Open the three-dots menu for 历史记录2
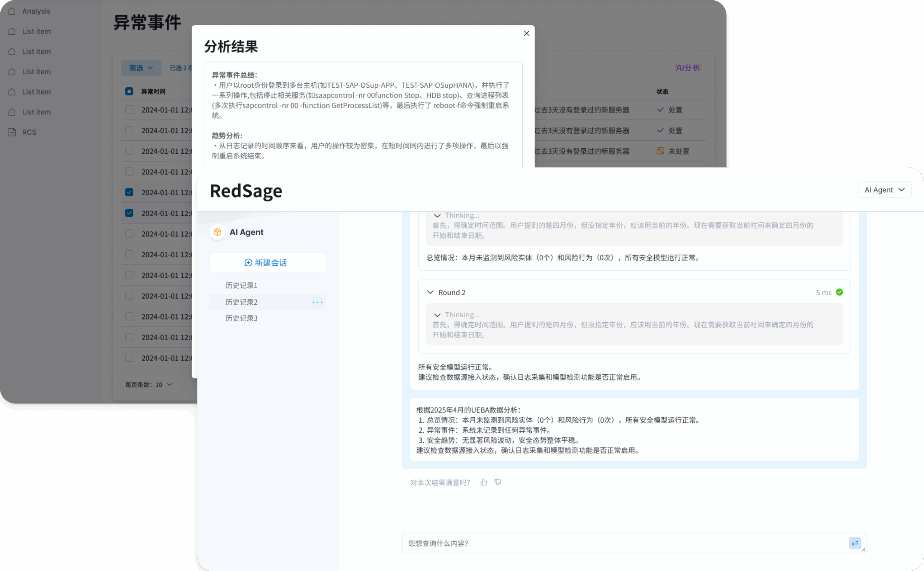Viewport: 924px width, 571px height. coord(317,302)
